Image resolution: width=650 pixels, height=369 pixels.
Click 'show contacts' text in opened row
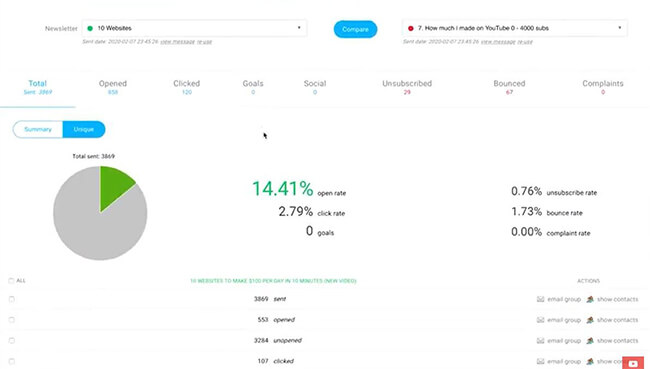pyautogui.click(x=618, y=320)
